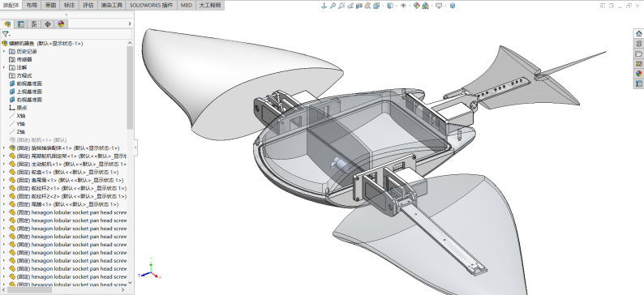Viewport: 644px width, 295px height.
Task: Open the PropertyManager tab icon
Action: pyautogui.click(x=20, y=24)
